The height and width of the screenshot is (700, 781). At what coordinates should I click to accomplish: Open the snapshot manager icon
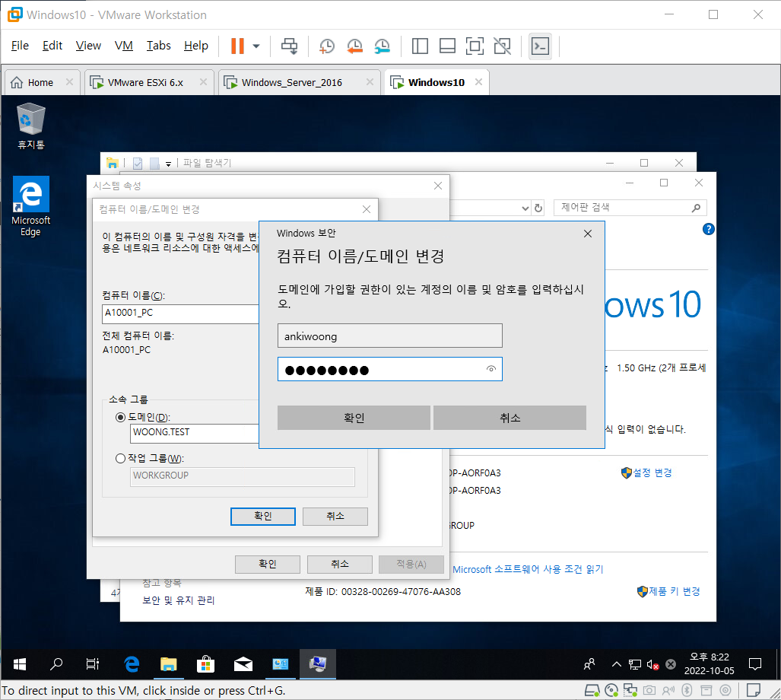(x=382, y=46)
